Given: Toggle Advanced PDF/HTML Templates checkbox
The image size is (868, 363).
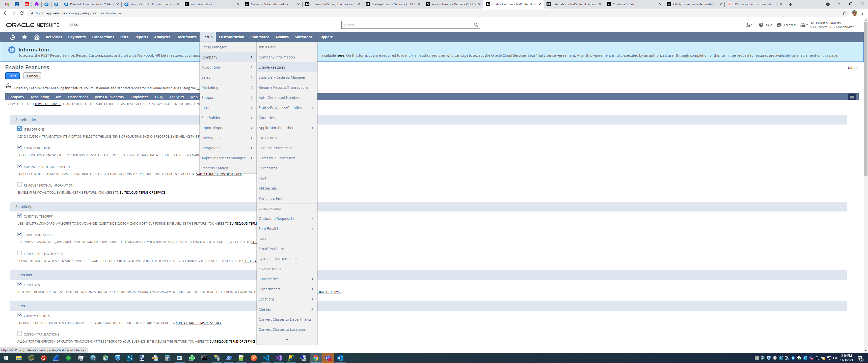Looking at the screenshot, I should 19,166.
